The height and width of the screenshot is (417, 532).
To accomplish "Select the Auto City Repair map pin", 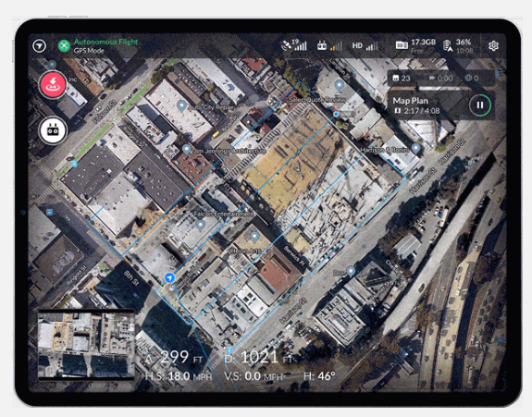I will (182, 105).
